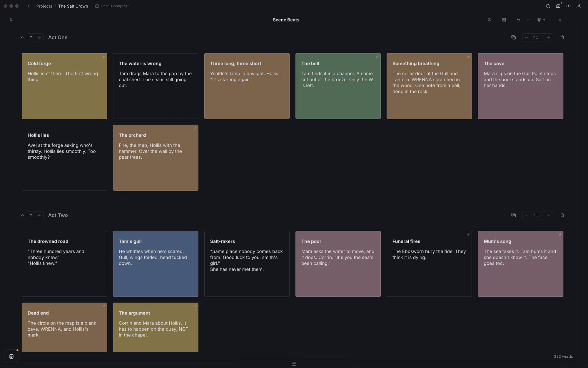Click the Act One section title
The height and width of the screenshot is (368, 588).
pos(58,37)
